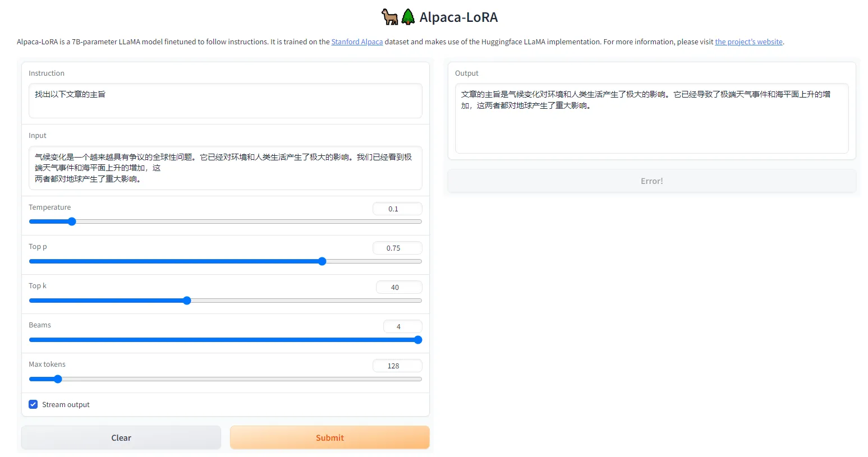
Task: Open the Stanford Alpaca dataset link
Action: coord(357,42)
